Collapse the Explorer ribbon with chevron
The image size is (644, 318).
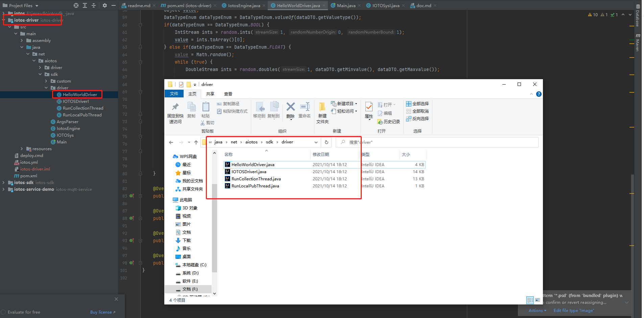[x=531, y=94]
